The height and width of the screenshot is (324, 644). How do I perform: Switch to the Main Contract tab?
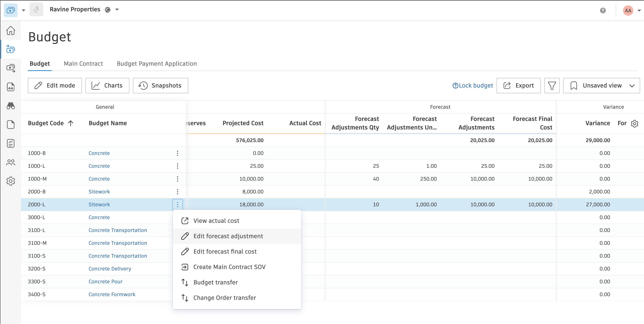(x=83, y=64)
